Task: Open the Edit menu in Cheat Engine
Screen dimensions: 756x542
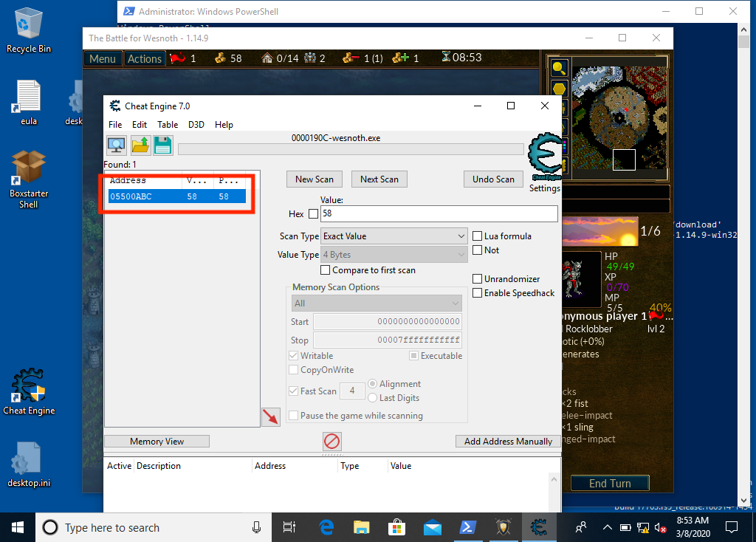Action: [x=140, y=124]
